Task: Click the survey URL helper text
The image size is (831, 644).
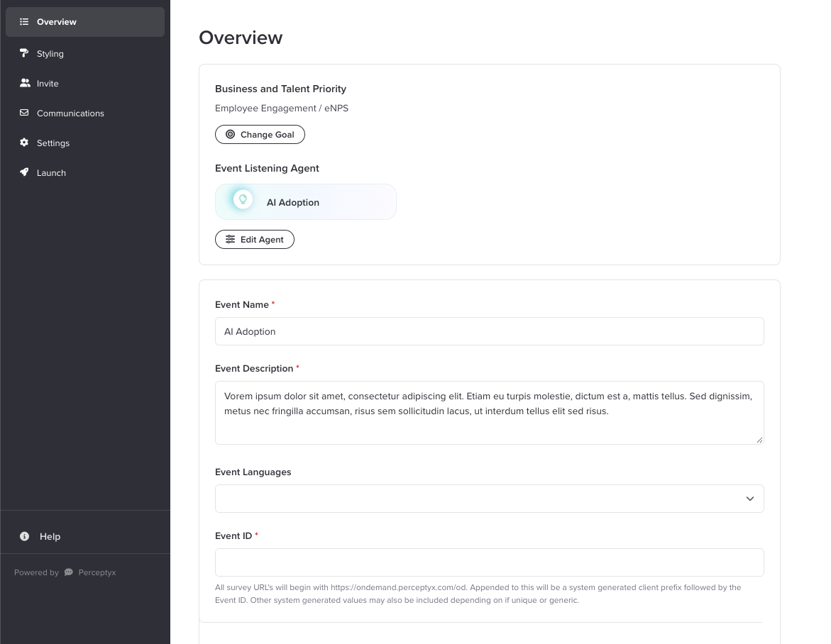Action: point(478,594)
